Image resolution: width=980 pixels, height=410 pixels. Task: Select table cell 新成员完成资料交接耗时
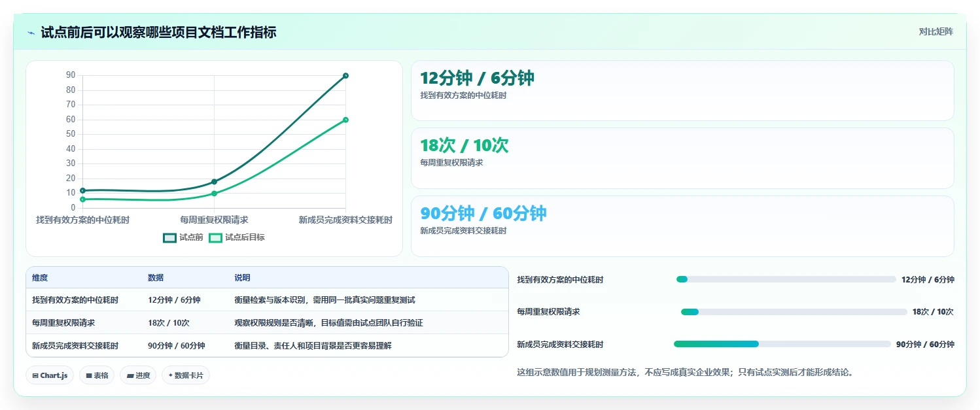coord(75,346)
